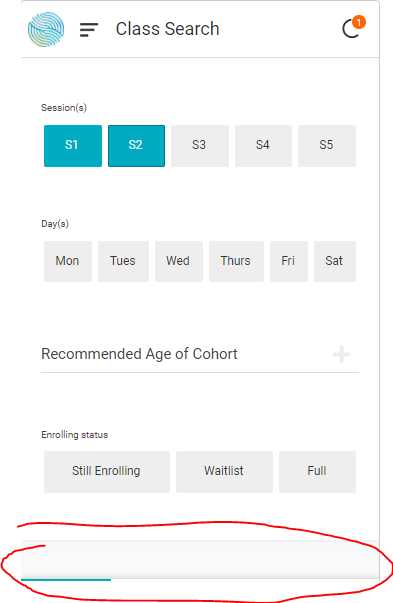The height and width of the screenshot is (603, 393).
Task: Select session S5
Action: tap(327, 146)
